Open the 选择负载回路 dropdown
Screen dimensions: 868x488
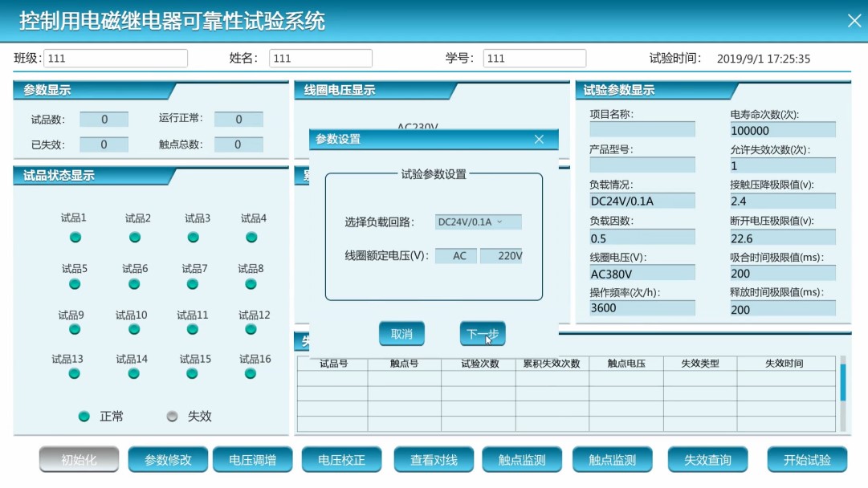click(x=478, y=222)
